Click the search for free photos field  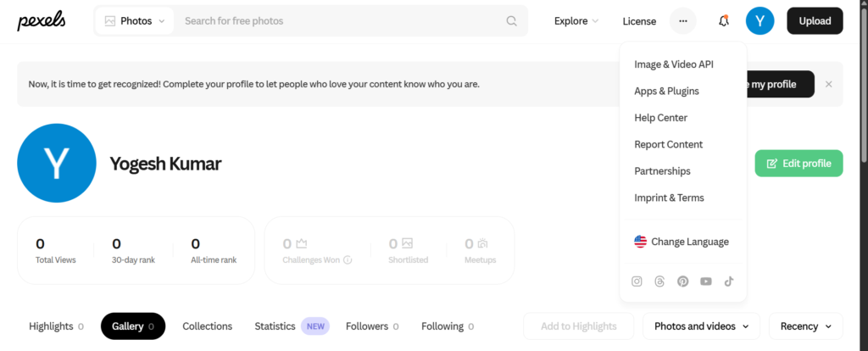point(339,21)
